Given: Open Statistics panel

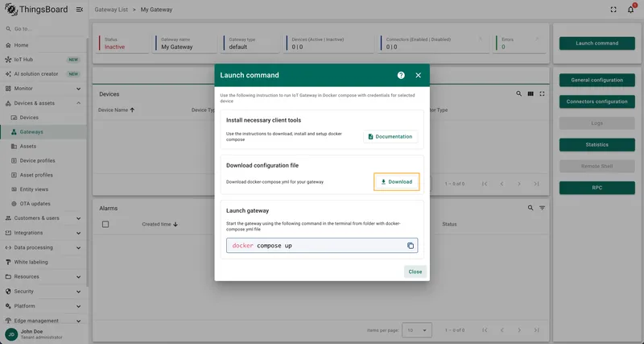Looking at the screenshot, I should coord(597,145).
